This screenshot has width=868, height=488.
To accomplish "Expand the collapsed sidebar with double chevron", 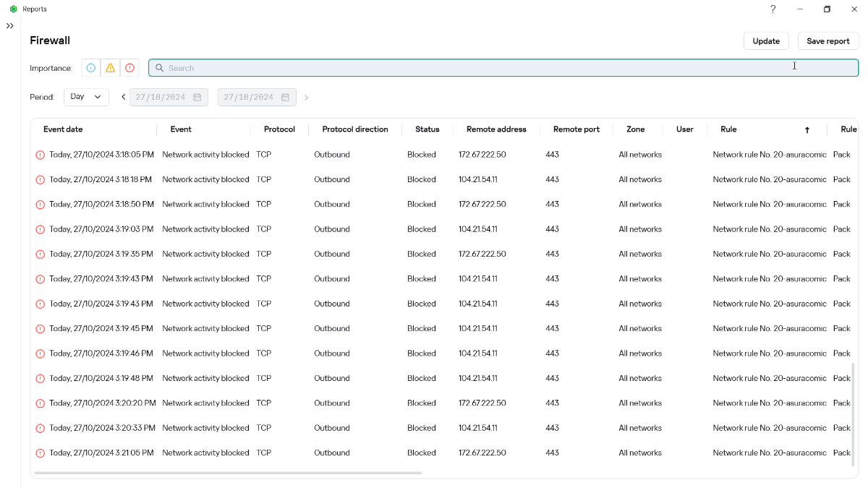I will pyautogui.click(x=10, y=26).
